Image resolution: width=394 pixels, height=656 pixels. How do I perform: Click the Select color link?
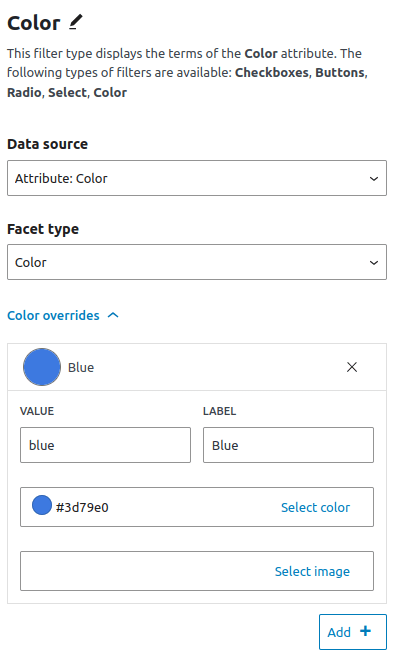(315, 507)
